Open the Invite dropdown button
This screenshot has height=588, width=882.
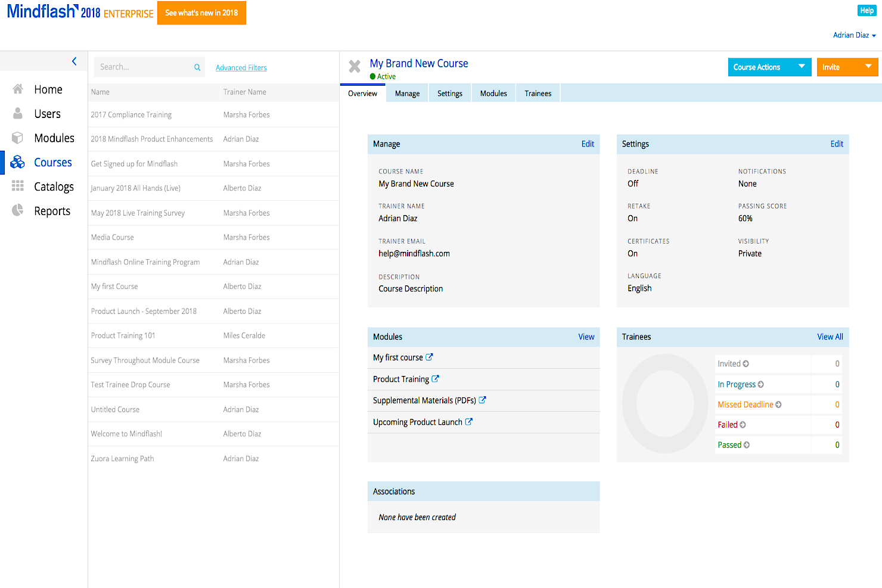pos(847,67)
